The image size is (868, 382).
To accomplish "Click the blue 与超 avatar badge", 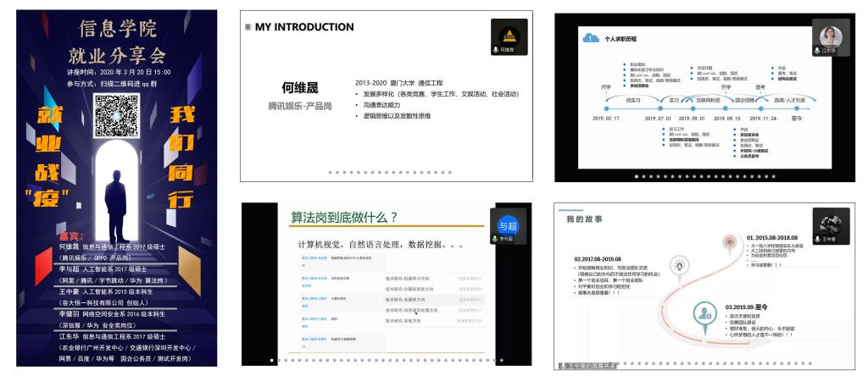I will click(507, 224).
